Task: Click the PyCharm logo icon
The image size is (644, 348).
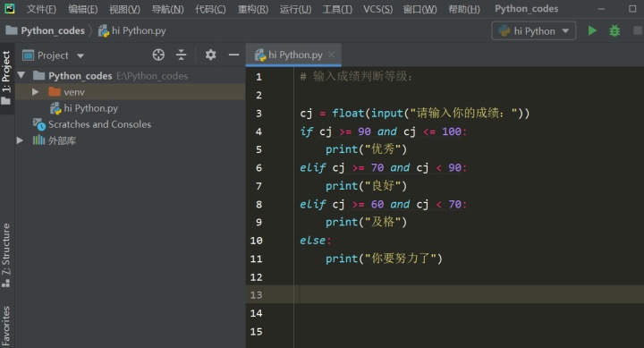Action: point(10,9)
